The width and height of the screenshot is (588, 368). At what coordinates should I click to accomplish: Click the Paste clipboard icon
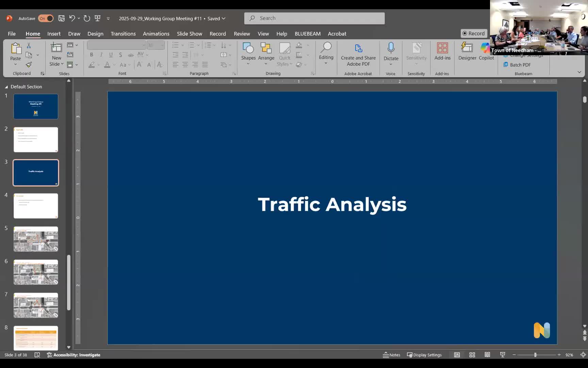(x=16, y=48)
